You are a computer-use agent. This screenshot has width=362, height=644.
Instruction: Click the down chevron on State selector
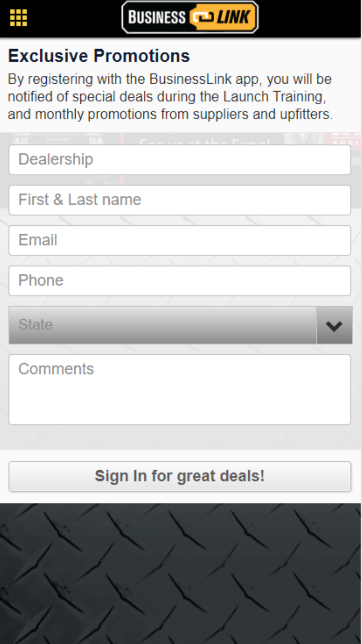(x=334, y=325)
